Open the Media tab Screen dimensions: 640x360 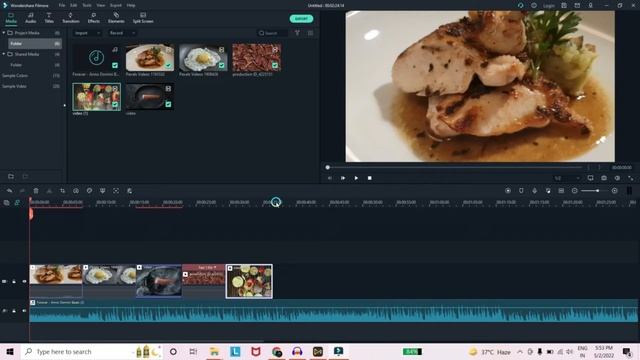point(11,18)
